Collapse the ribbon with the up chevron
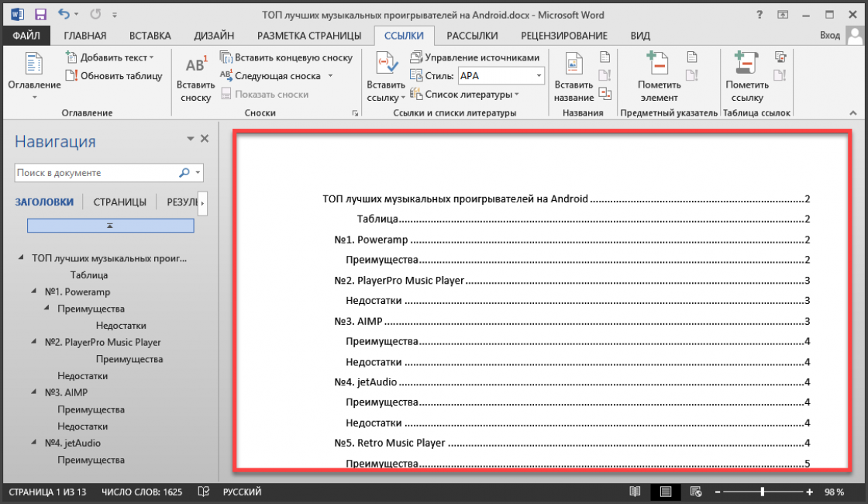The width and height of the screenshot is (868, 504). pyautogui.click(x=853, y=113)
